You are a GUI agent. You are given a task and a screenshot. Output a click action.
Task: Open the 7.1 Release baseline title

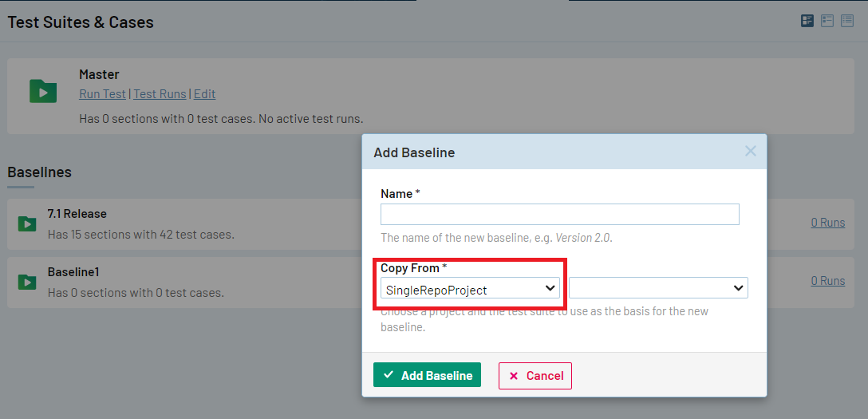[x=77, y=214]
